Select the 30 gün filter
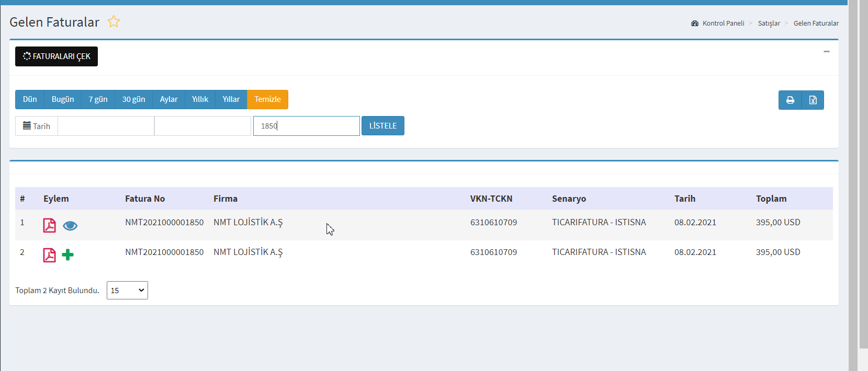Image resolution: width=868 pixels, height=371 pixels. coord(133,99)
